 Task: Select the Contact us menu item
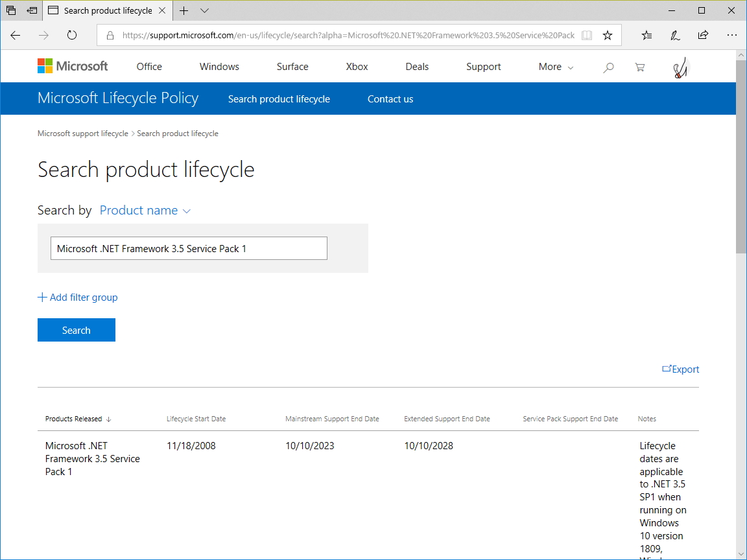[390, 99]
